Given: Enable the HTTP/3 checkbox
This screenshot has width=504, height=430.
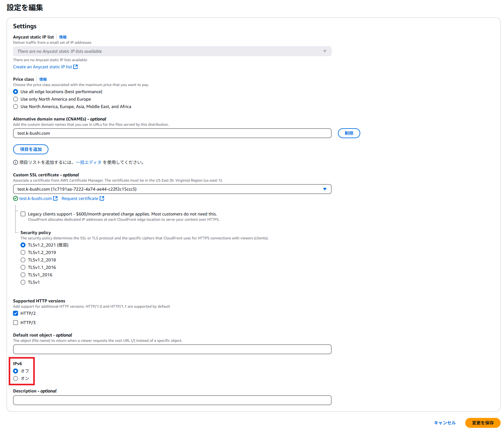Looking at the screenshot, I should point(16,323).
